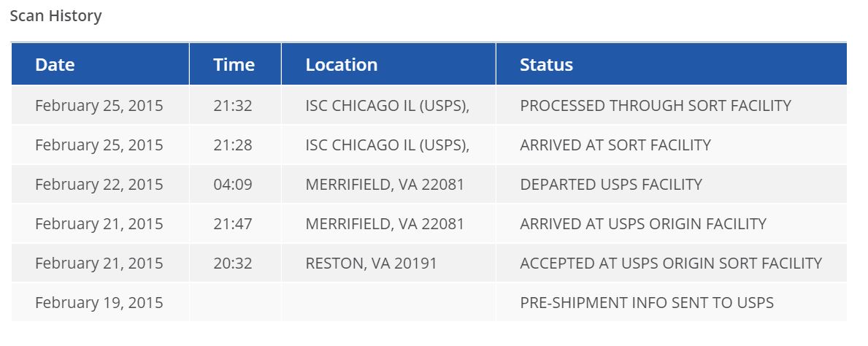Click the 21:32 time entry
The width and height of the screenshot is (868, 346).
click(x=232, y=105)
